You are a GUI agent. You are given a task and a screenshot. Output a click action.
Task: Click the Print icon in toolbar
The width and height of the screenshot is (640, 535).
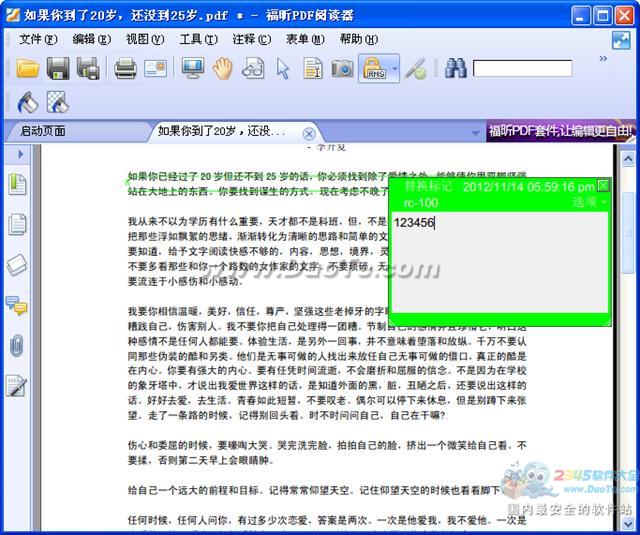pos(125,69)
